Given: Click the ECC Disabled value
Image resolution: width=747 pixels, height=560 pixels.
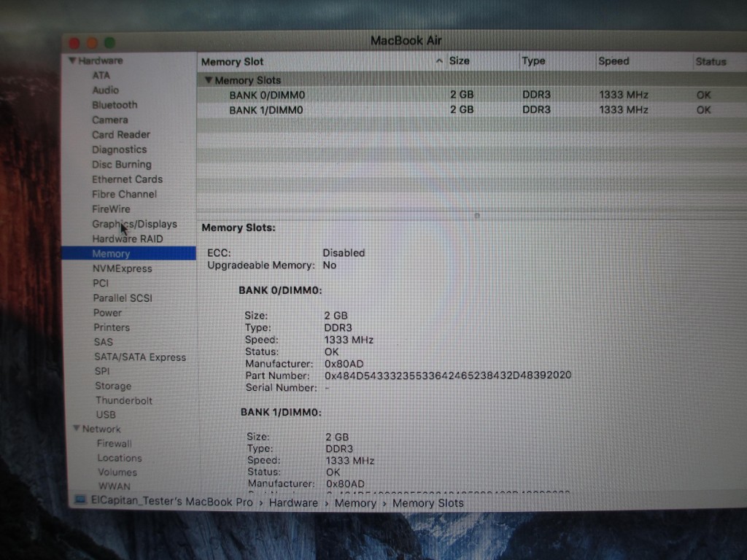Looking at the screenshot, I should click(344, 253).
